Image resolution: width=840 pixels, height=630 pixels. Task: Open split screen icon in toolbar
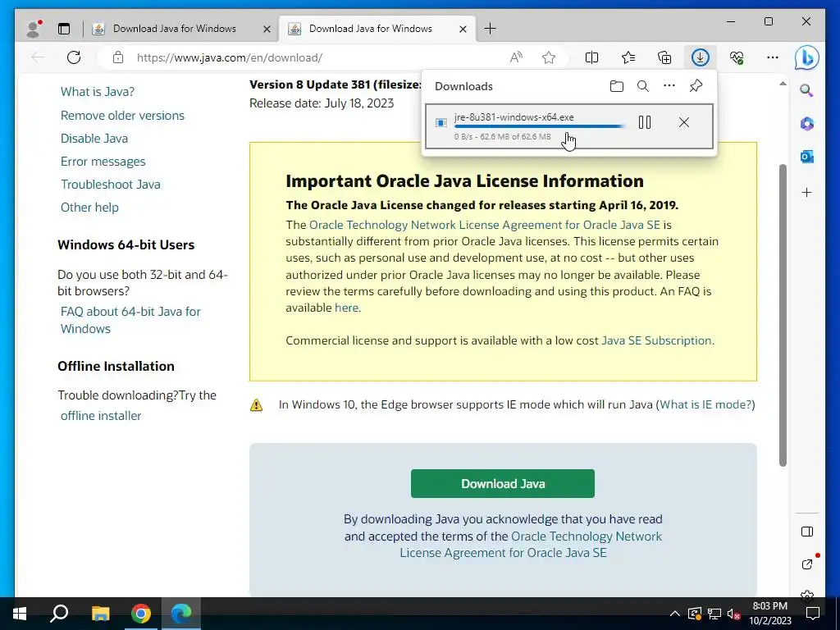591,57
